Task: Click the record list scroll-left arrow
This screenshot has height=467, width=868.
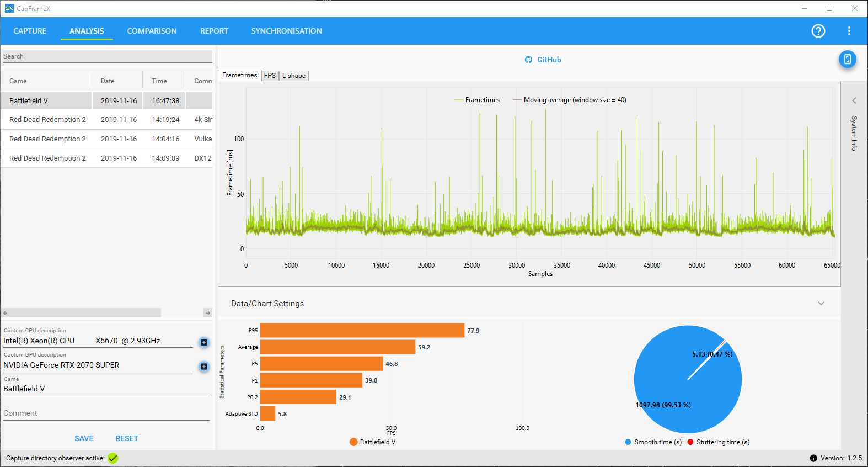Action: point(6,313)
